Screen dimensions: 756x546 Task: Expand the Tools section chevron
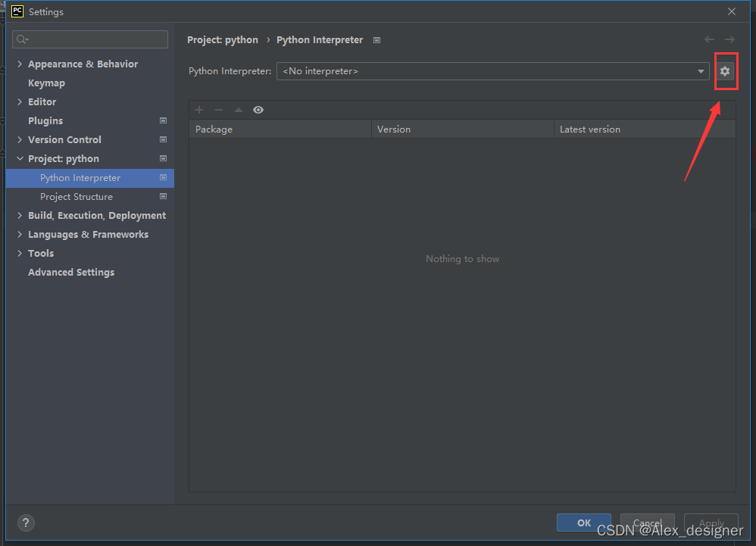pyautogui.click(x=20, y=254)
